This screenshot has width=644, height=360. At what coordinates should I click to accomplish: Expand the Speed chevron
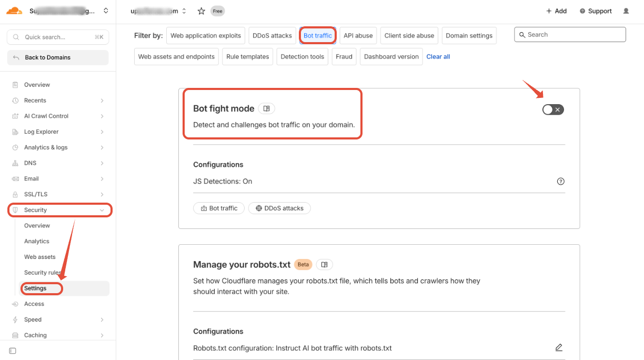(x=102, y=319)
